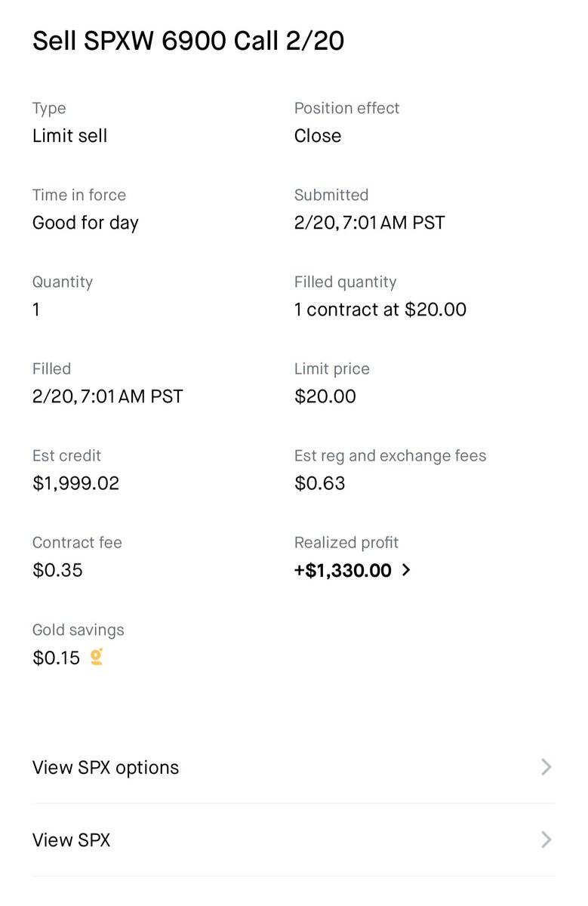Click the $0.63 reg and exchange fees
The height and width of the screenshot is (906, 588).
pyautogui.click(x=319, y=483)
